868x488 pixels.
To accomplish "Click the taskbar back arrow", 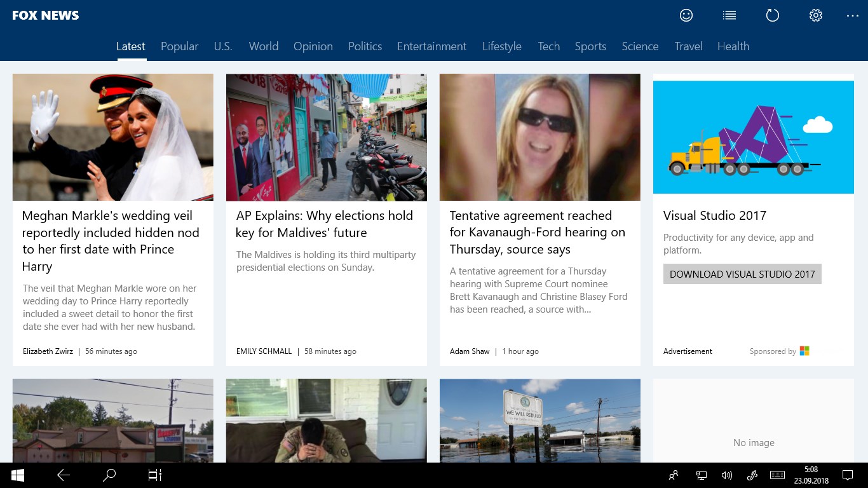I will 64,475.
